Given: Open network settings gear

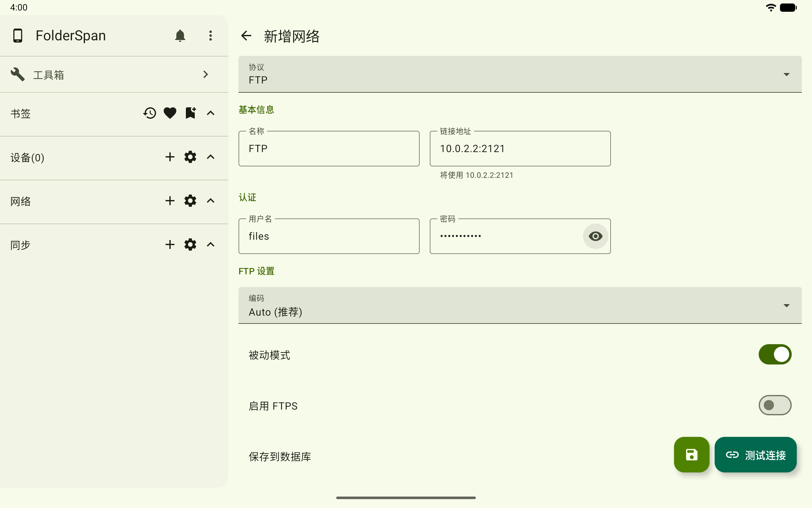Looking at the screenshot, I should coord(190,201).
